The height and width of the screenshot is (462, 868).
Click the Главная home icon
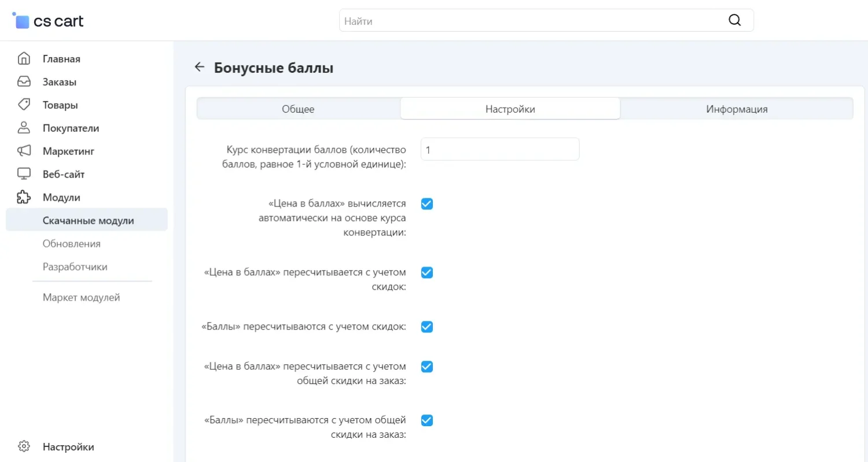(x=24, y=58)
